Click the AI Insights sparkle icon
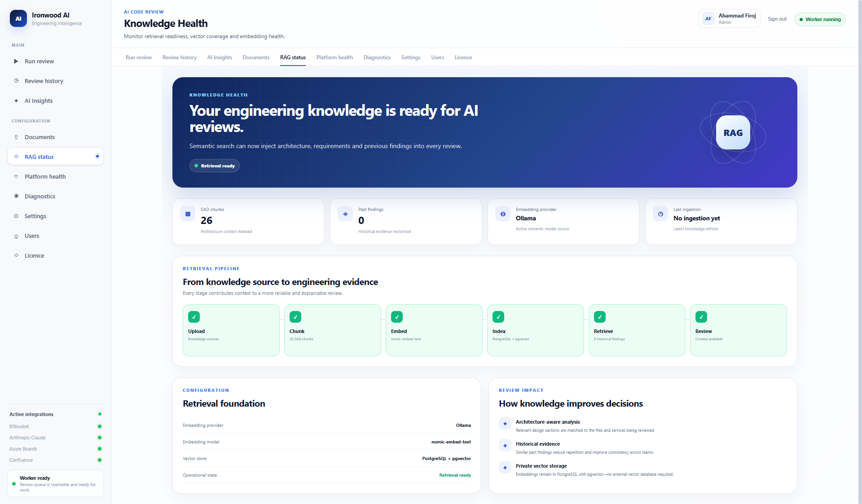The image size is (862, 504). (x=16, y=101)
